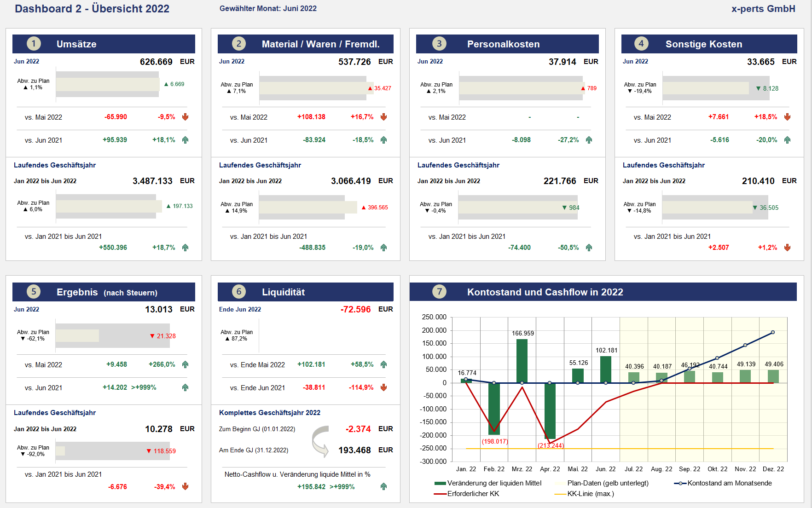Click the number 5 badge beside Ergebnis
Image resolution: width=812 pixels, height=508 pixels.
click(x=34, y=292)
